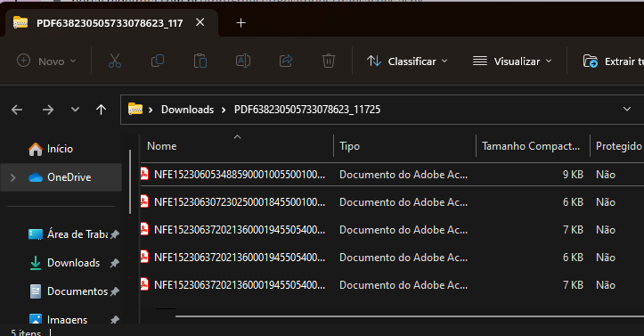The image size is (644, 336).
Task: Click the Copy icon in toolbar
Action: (158, 61)
